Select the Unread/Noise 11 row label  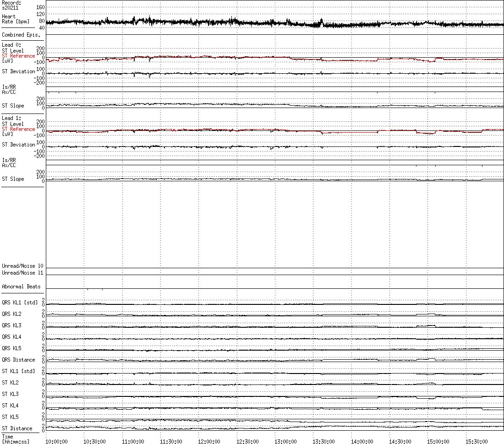22,273
